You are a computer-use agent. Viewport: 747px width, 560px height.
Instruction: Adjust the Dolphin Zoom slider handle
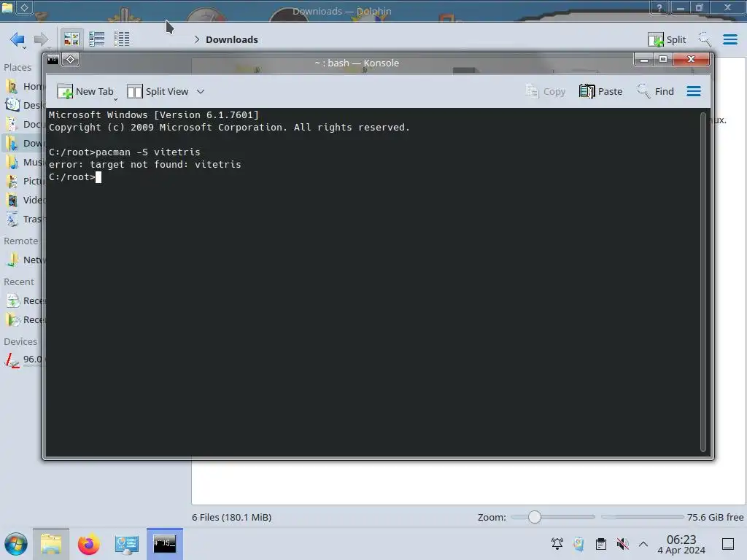coord(535,517)
